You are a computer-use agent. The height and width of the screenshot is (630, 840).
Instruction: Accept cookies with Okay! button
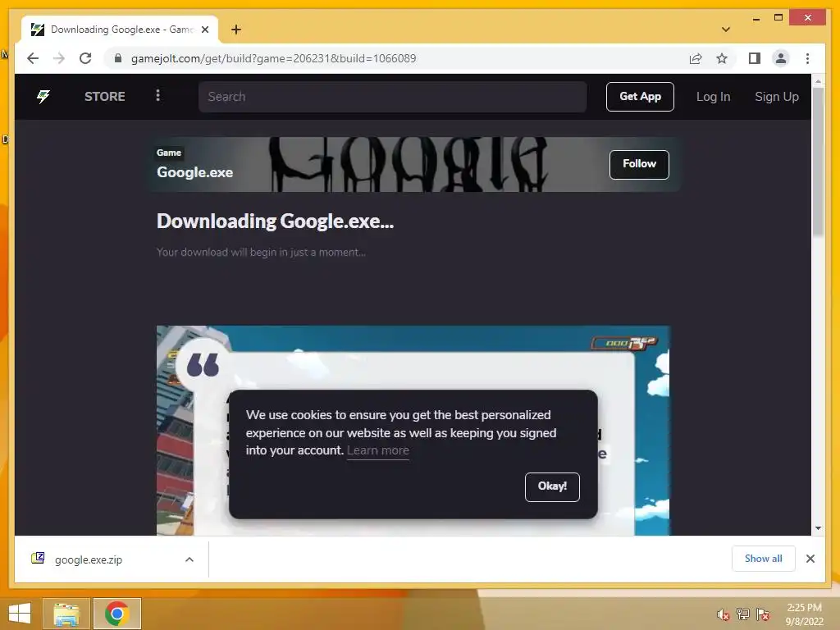(x=552, y=486)
